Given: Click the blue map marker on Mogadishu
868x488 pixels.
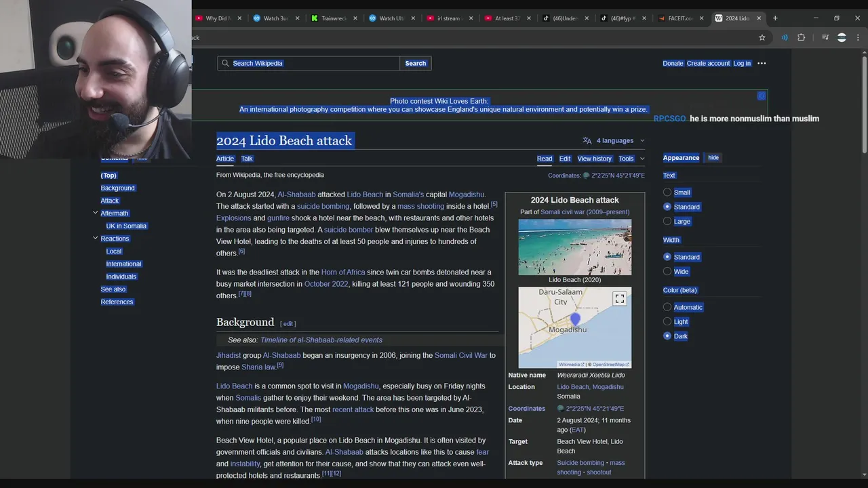Looking at the screenshot, I should click(x=575, y=319).
